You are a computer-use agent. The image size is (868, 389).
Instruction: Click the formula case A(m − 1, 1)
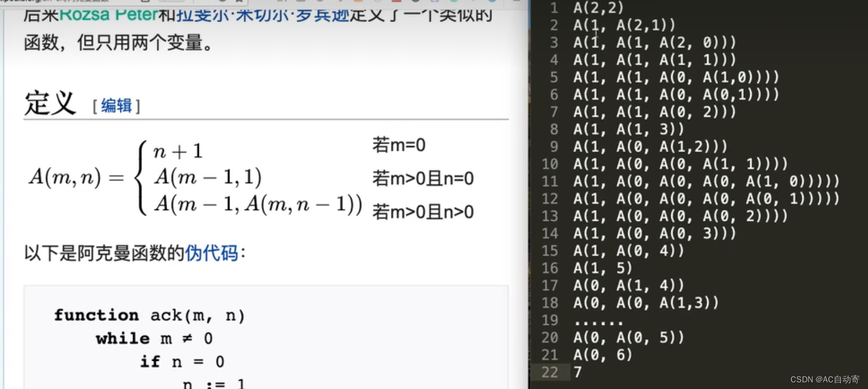click(x=208, y=177)
